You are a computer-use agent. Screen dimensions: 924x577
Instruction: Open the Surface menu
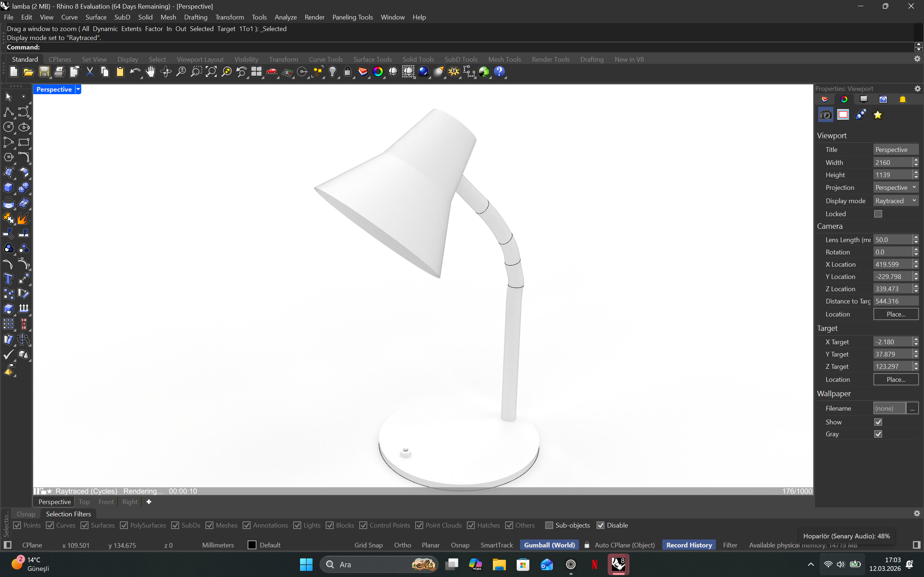tap(96, 17)
